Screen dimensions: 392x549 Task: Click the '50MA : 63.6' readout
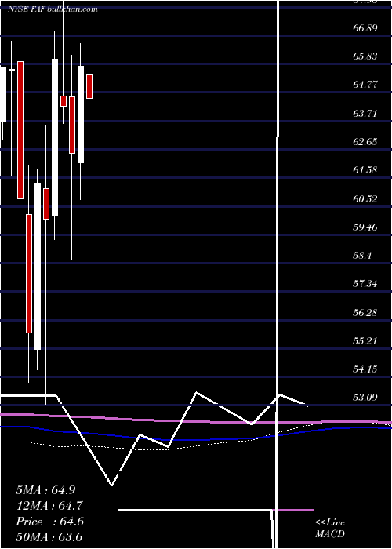click(x=49, y=536)
